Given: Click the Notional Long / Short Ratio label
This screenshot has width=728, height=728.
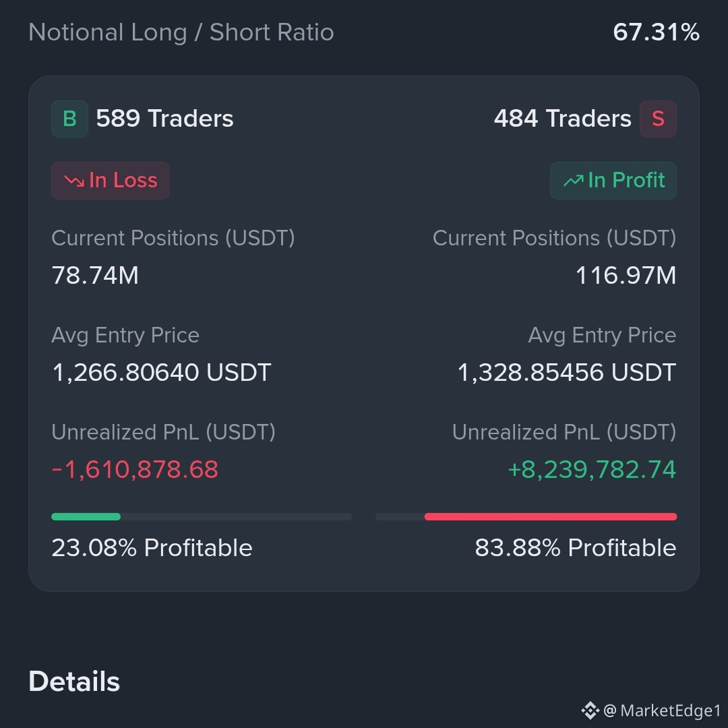Looking at the screenshot, I should click(181, 32).
